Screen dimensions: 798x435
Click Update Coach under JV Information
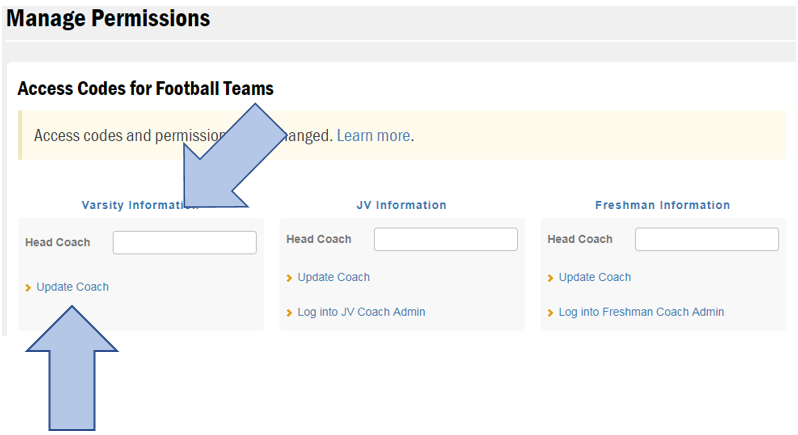(x=333, y=277)
